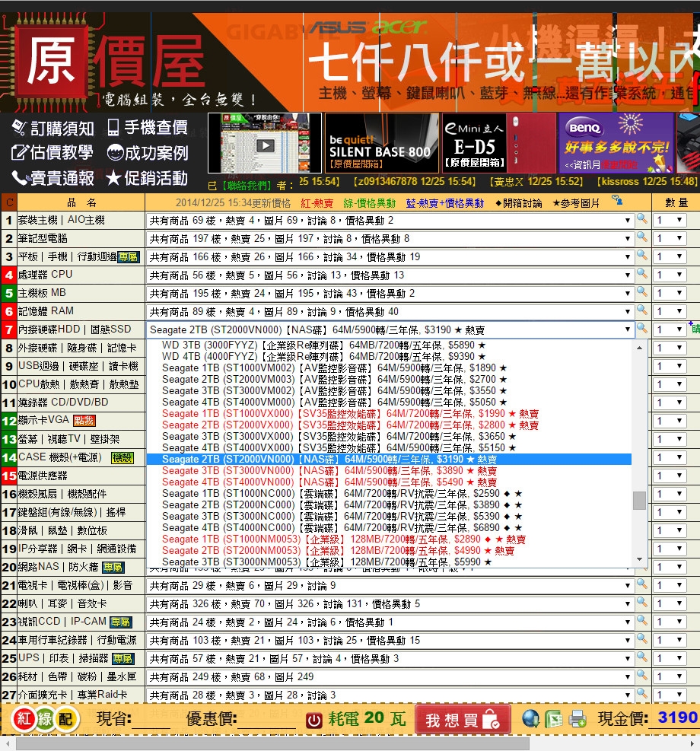Print the quote with printer icon
Viewport: 700px width, 751px height.
(577, 719)
